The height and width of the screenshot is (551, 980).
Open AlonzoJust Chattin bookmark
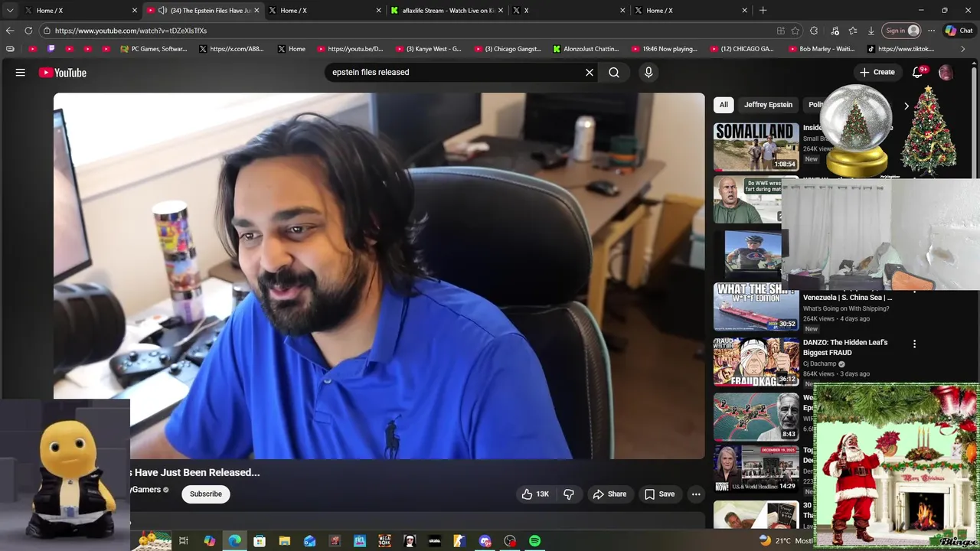pyautogui.click(x=586, y=49)
